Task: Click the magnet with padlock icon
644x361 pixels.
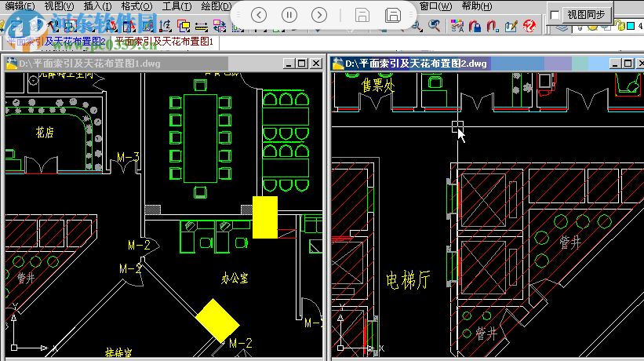Action: click(475, 26)
